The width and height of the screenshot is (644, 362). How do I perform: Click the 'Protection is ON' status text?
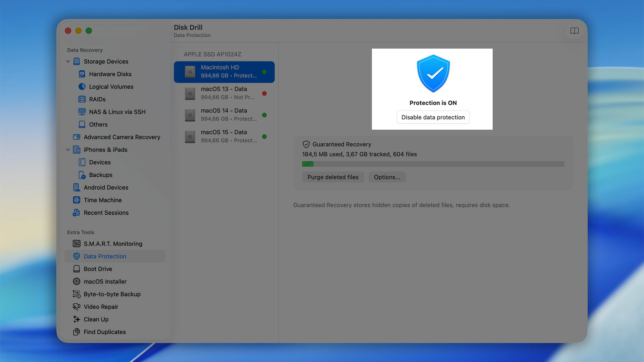coord(433,103)
